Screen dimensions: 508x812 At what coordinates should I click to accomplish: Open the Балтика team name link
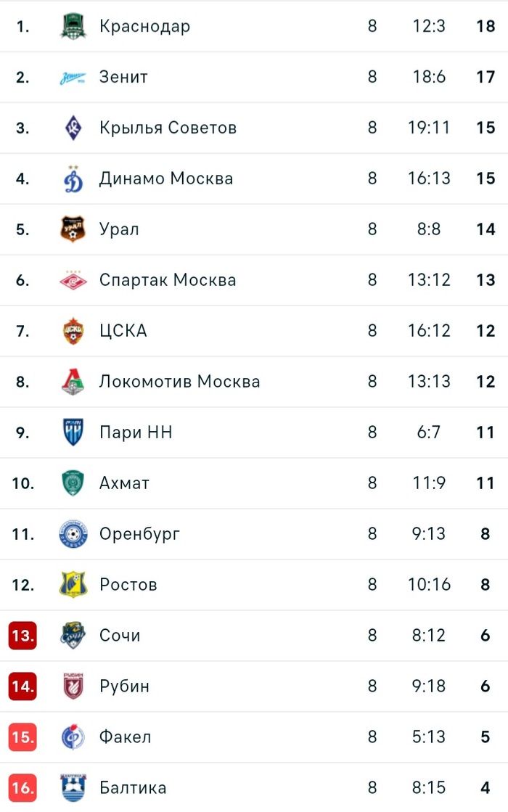coord(133,788)
